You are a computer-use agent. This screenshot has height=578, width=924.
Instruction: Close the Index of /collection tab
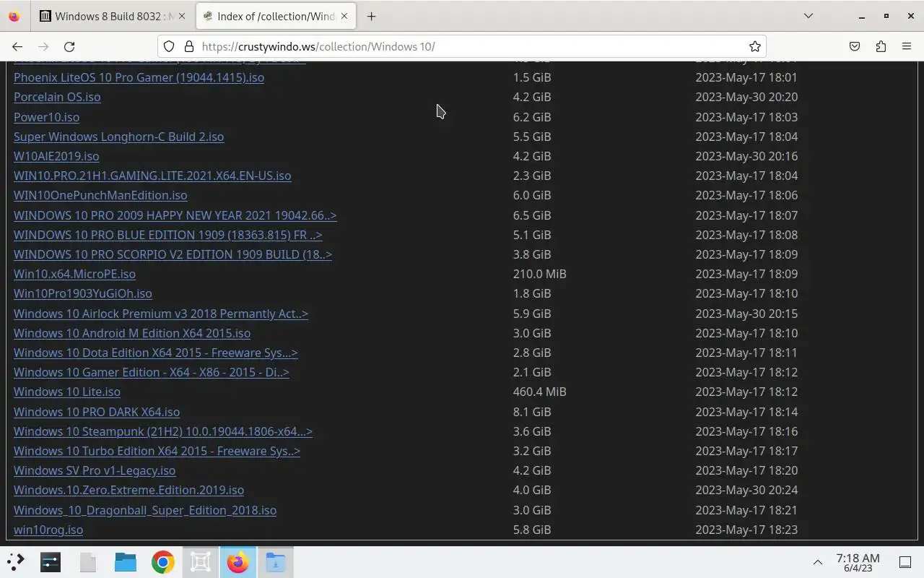344,16
